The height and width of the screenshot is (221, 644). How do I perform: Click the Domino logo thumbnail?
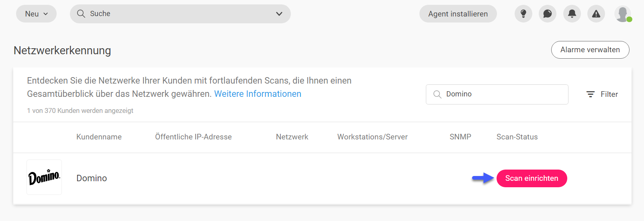tap(44, 177)
